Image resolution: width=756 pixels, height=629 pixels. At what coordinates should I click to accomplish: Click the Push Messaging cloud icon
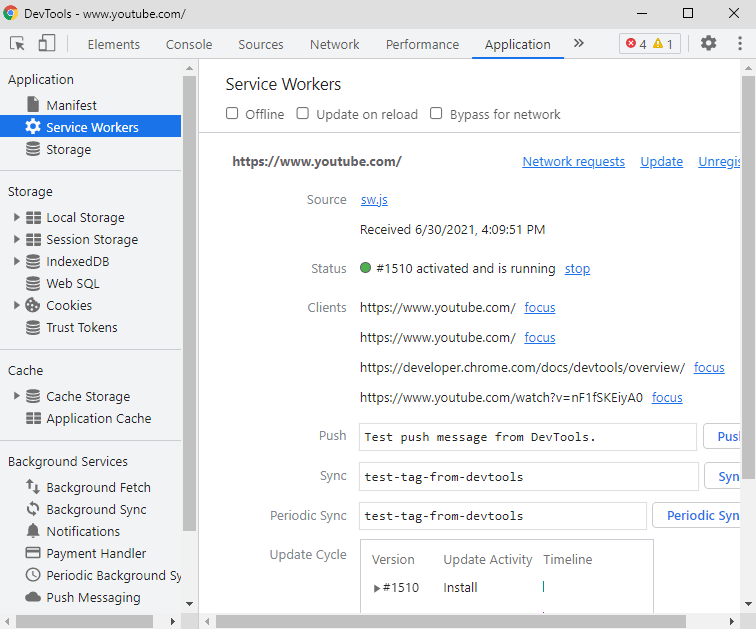tap(33, 597)
